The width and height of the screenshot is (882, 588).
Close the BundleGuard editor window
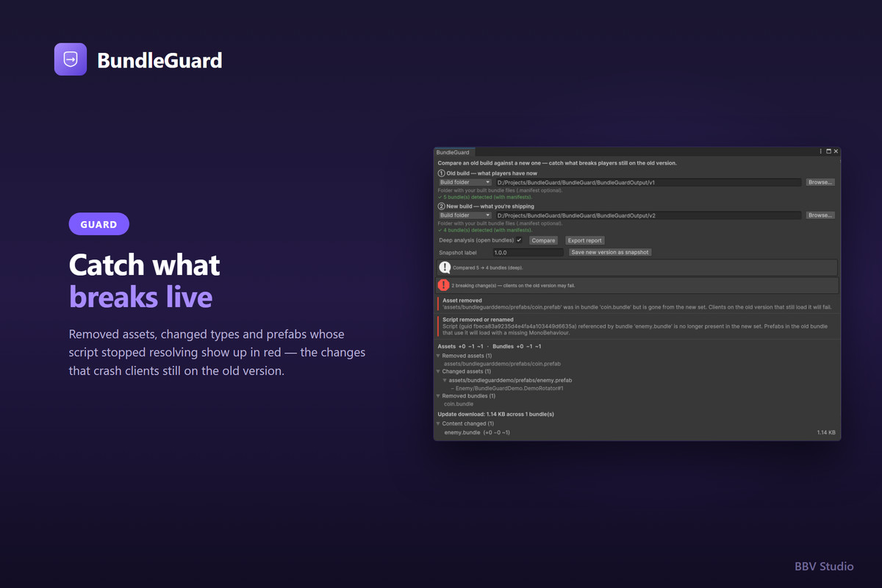pos(836,151)
